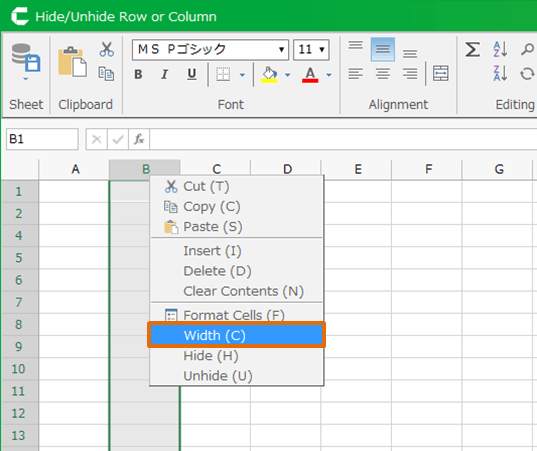Select bottom vertical alignment

410,53
